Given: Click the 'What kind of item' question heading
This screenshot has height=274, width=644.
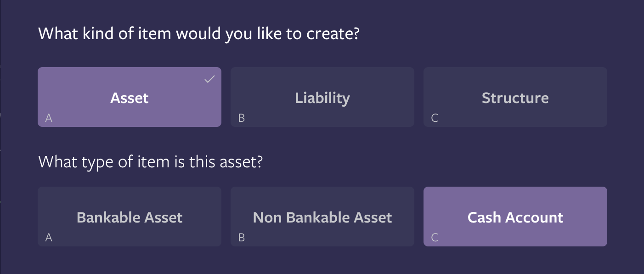Looking at the screenshot, I should [x=198, y=34].
